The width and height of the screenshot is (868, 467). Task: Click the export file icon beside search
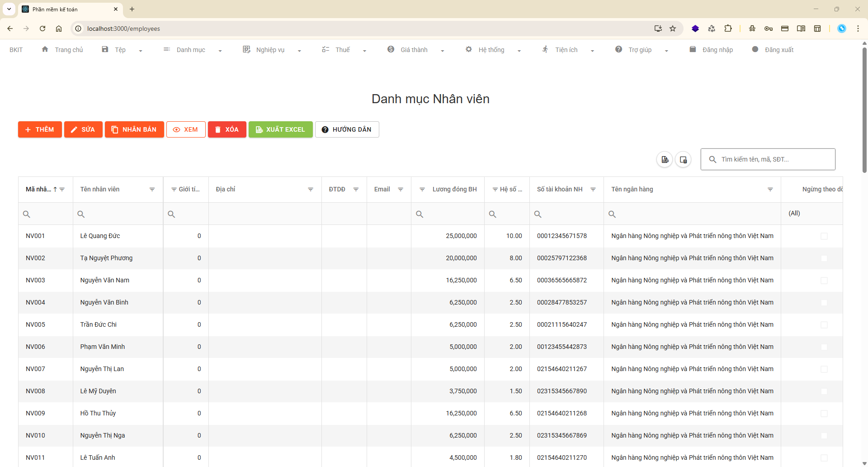pos(665,159)
